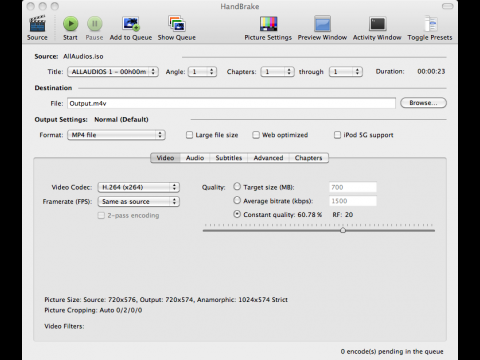Open the Activity Window icon
The width and height of the screenshot is (480, 360).
(377, 24)
